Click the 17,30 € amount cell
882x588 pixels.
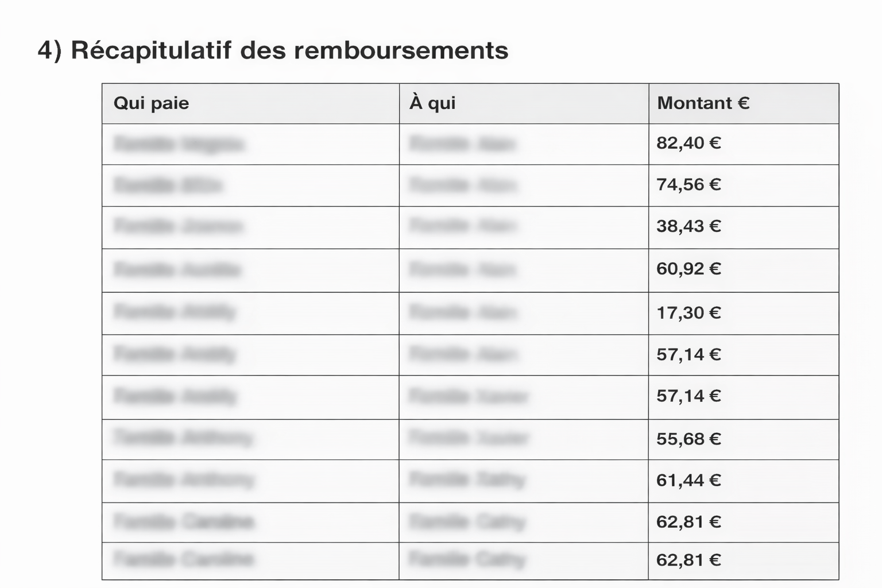coord(688,313)
